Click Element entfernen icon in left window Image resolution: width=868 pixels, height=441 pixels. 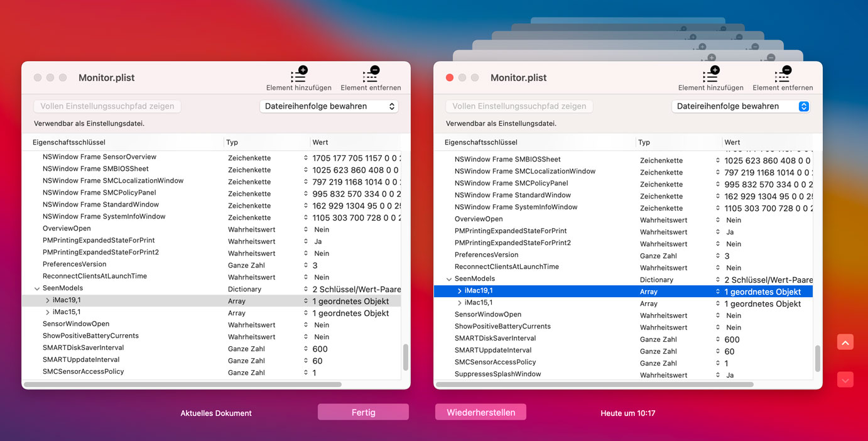tap(371, 74)
